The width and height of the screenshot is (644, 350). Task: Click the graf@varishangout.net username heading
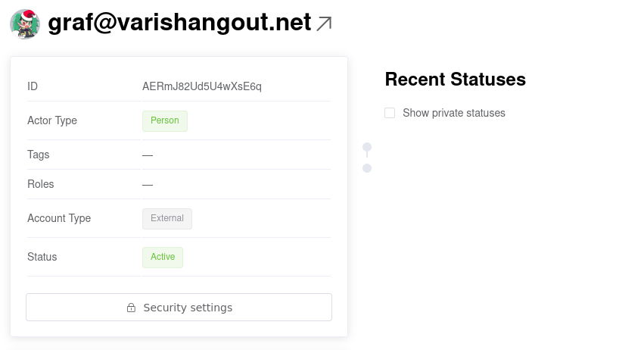pos(179,23)
